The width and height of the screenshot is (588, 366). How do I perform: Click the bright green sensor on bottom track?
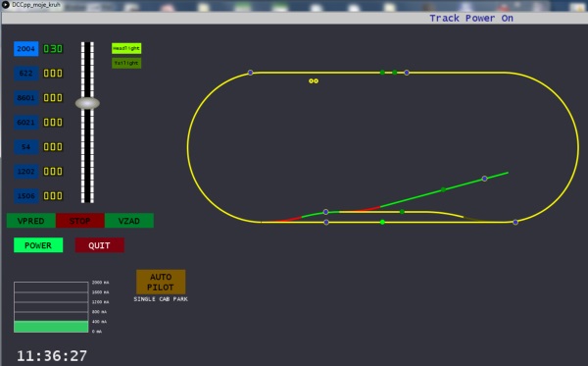coord(382,222)
